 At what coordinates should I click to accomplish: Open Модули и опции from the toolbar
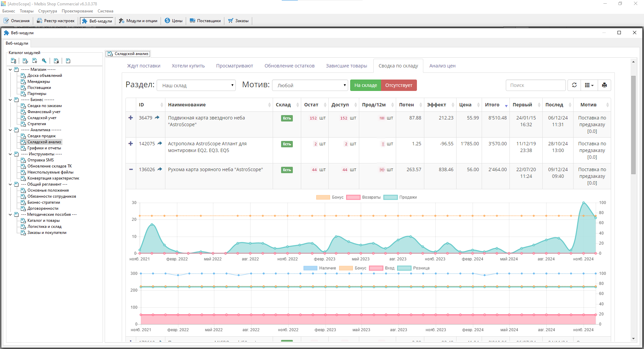tap(138, 21)
